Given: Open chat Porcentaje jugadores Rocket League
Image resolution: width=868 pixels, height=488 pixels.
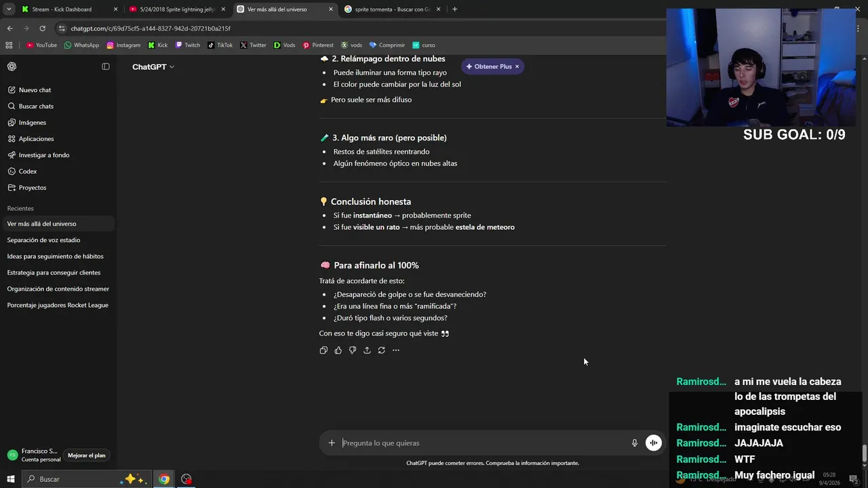Looking at the screenshot, I should tap(58, 305).
